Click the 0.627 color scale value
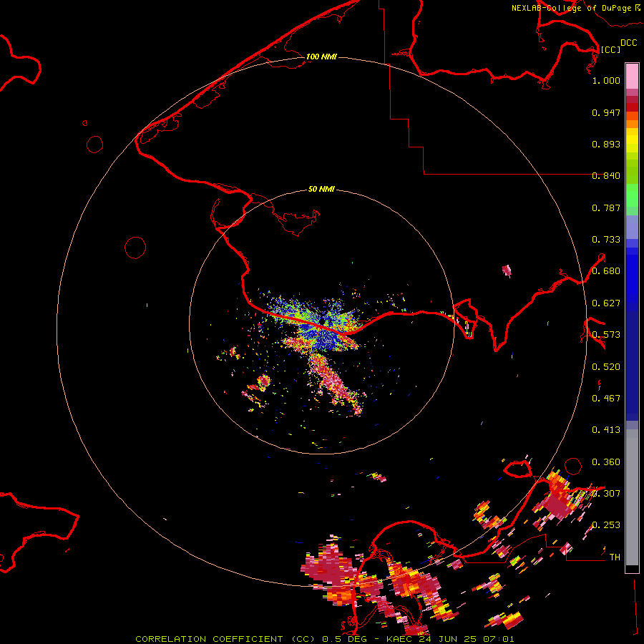 (606, 303)
